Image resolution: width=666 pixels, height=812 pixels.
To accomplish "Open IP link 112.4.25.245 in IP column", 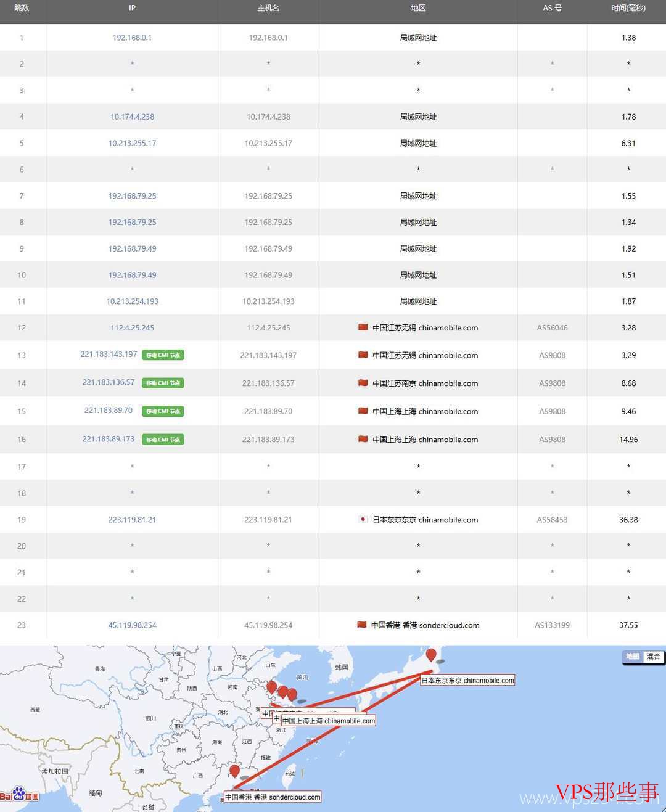I will [x=132, y=328].
